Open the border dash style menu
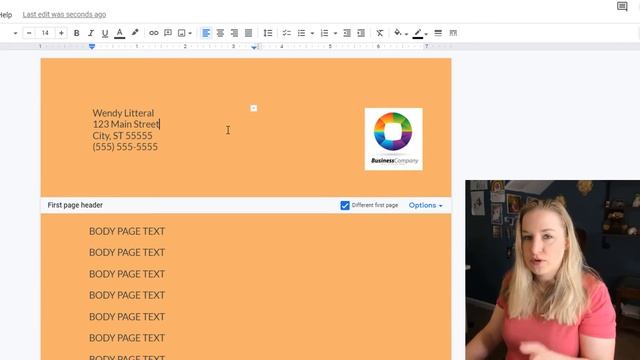The image size is (640, 360). (453, 33)
